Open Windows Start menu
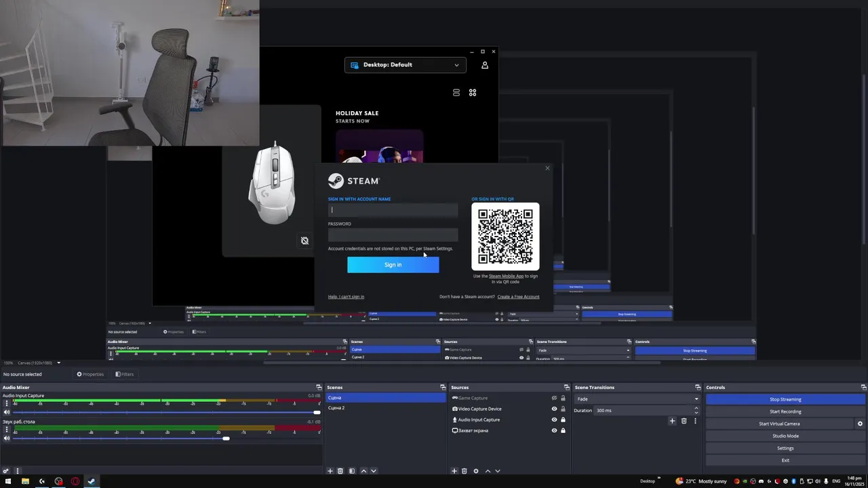Image resolution: width=868 pixels, height=488 pixels. click(x=8, y=481)
